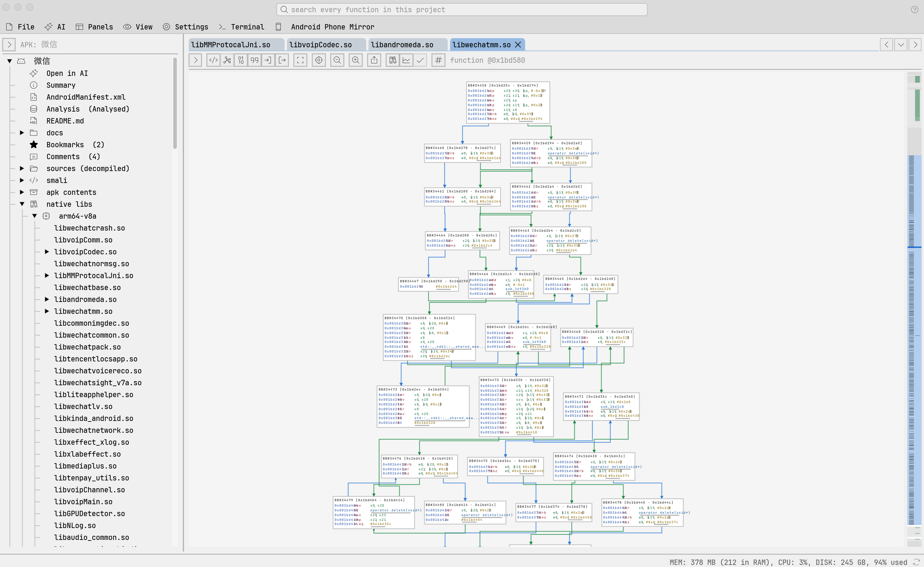
Task: Center graph with the target icon
Action: (319, 60)
